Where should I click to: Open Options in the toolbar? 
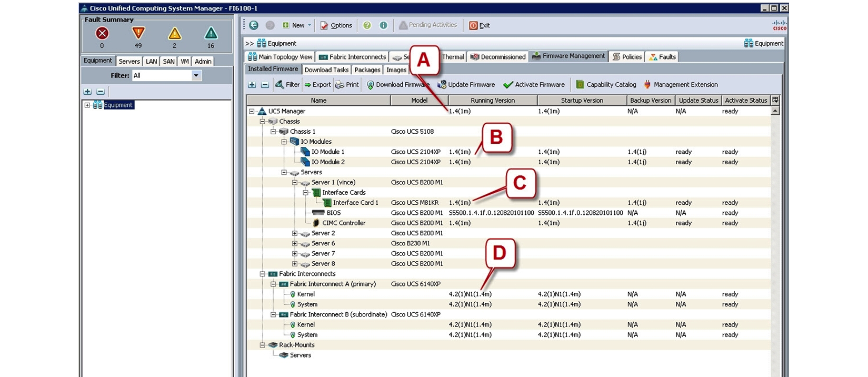[336, 25]
